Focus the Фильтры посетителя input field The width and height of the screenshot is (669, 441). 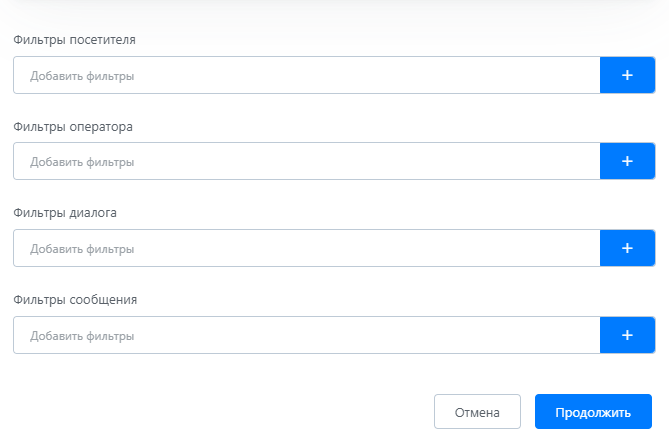coord(307,75)
